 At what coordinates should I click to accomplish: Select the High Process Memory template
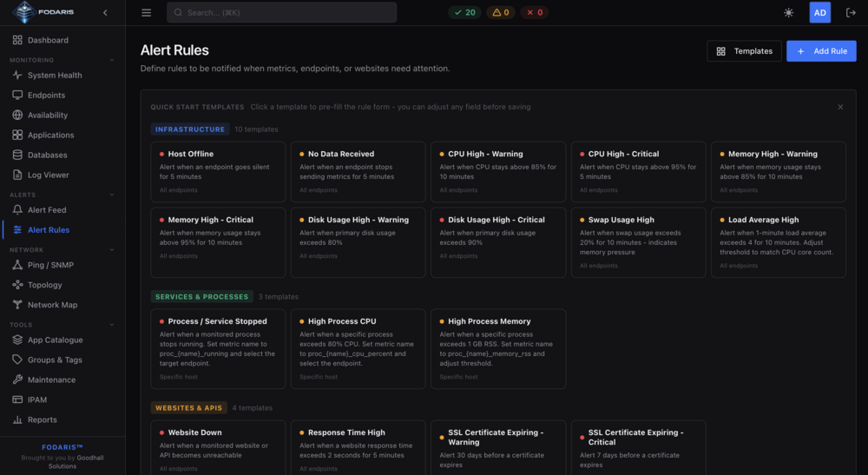(497, 349)
